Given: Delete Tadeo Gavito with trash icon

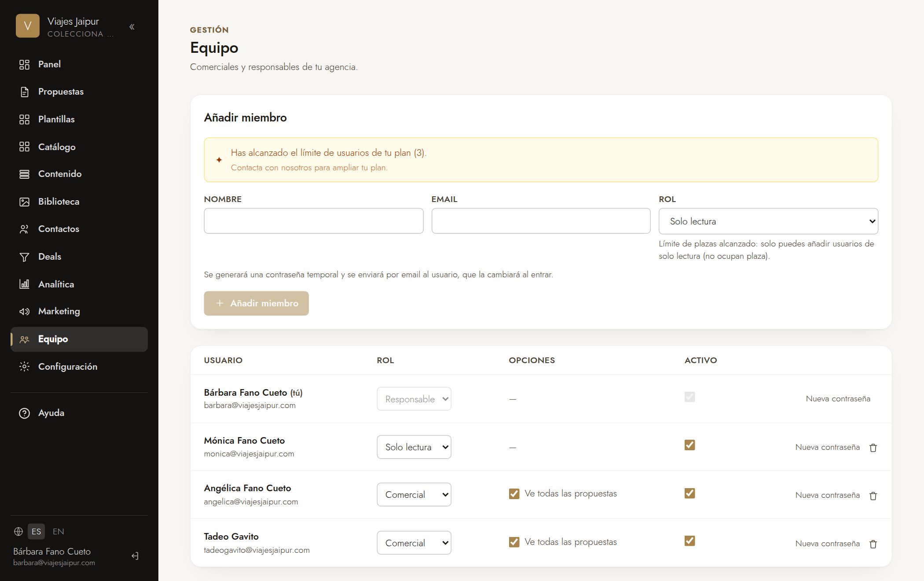Looking at the screenshot, I should point(873,544).
